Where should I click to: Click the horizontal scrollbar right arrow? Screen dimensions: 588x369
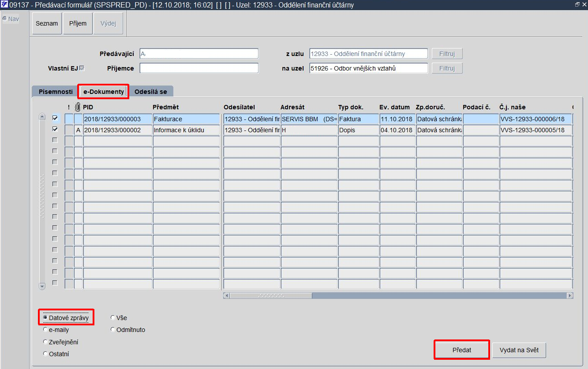570,295
